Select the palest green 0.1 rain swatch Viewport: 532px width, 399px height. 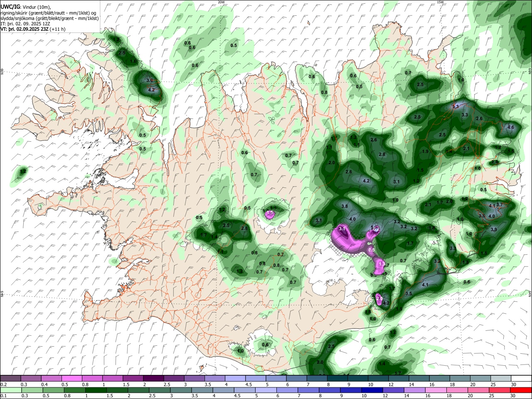pos(10,390)
